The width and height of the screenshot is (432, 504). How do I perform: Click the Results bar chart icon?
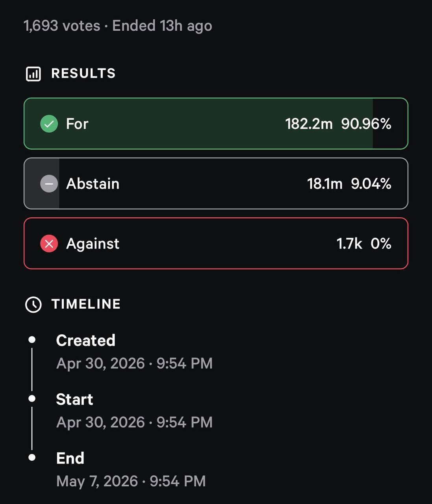point(33,74)
